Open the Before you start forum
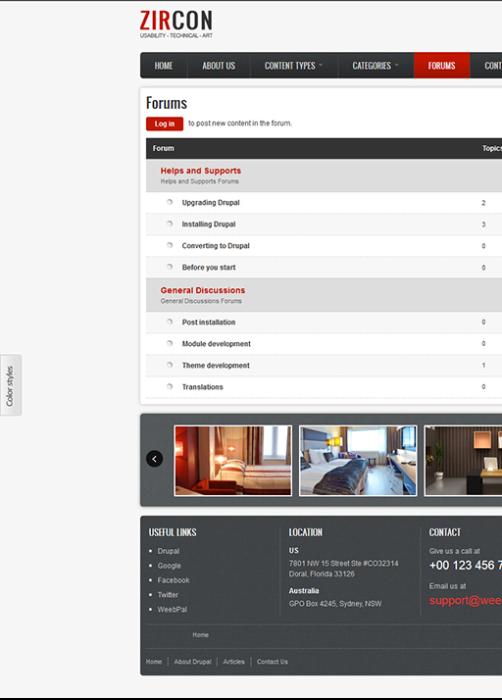Screen dimensions: 502x700 [209, 267]
